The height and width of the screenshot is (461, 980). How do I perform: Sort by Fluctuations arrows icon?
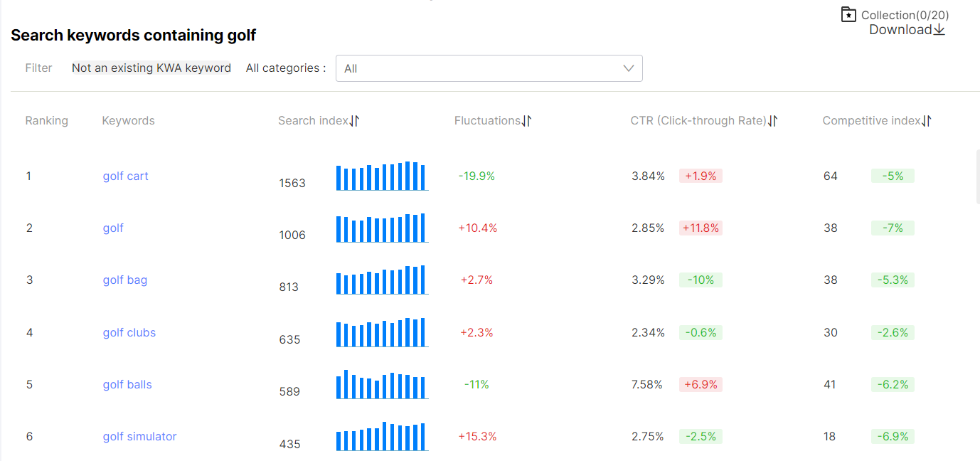pos(526,121)
